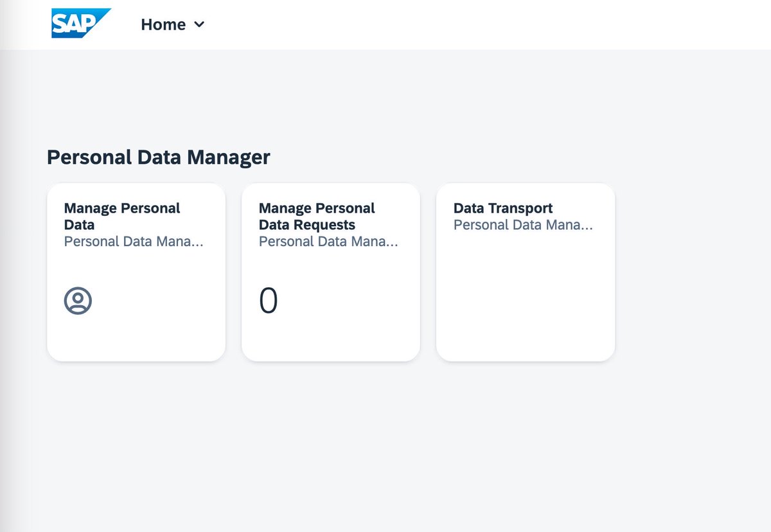771x532 pixels.
Task: Open the Home dropdown menu
Action: point(172,24)
